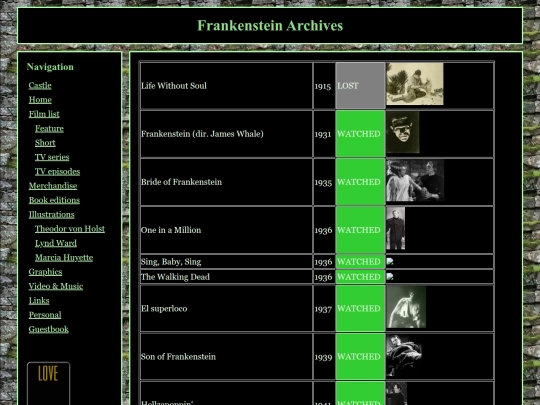Click the year 1915 cell

324,86
